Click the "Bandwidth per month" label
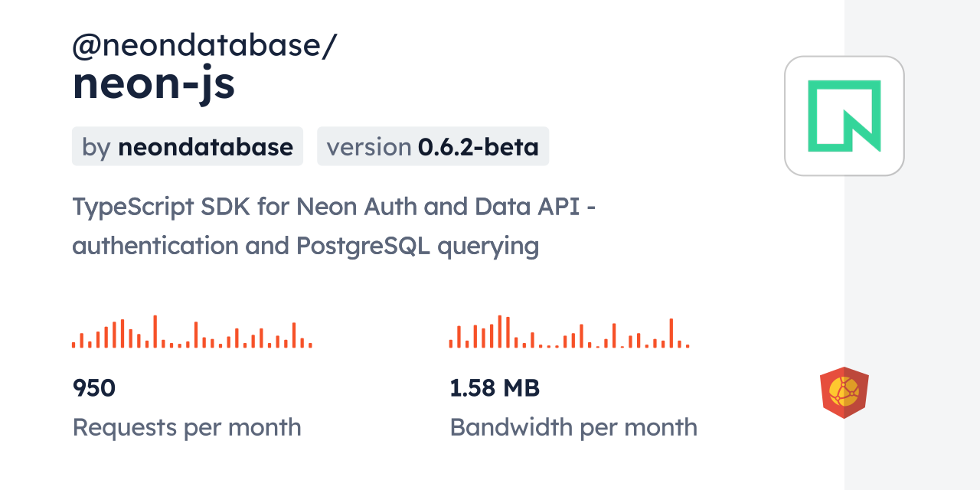This screenshot has width=980, height=490. tap(573, 427)
